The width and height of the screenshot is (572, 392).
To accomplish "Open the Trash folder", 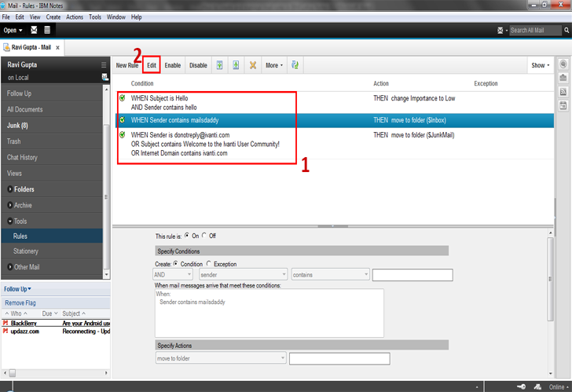I will (52, 141).
